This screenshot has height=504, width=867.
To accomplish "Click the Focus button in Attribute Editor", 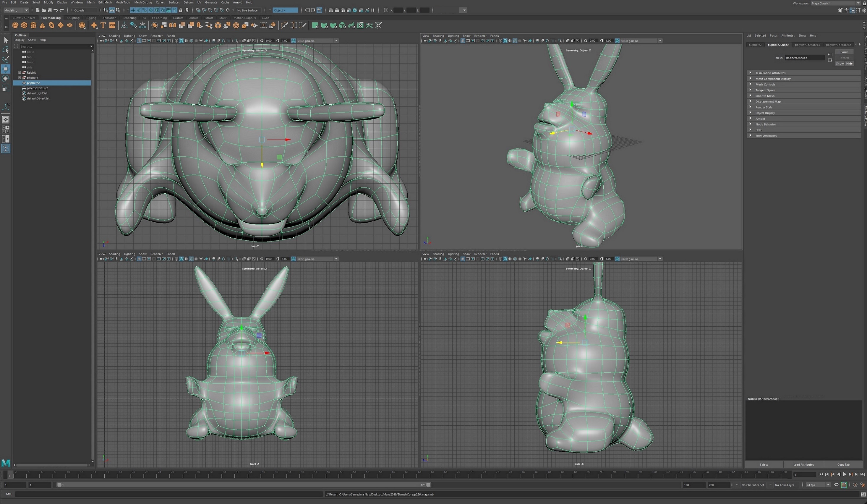I will point(844,52).
